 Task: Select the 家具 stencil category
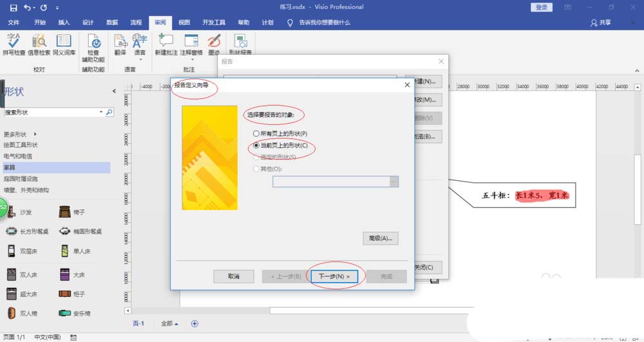pos(57,167)
